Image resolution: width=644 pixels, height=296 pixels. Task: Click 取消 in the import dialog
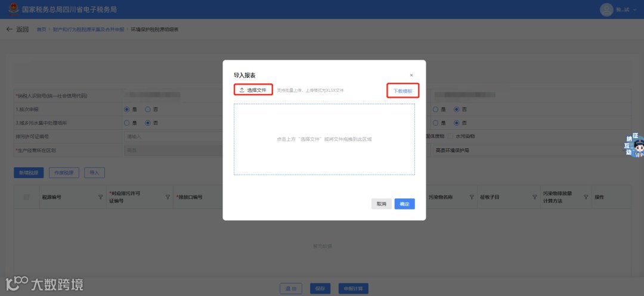(x=382, y=204)
